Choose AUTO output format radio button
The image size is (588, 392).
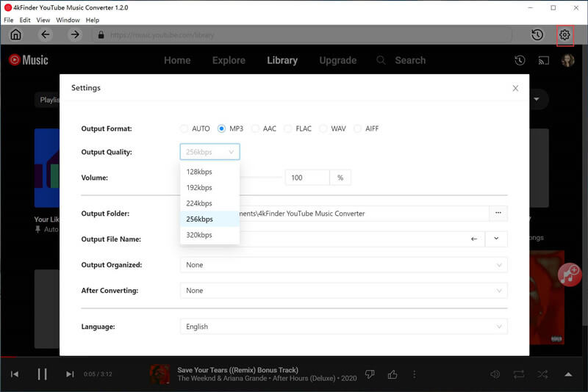(184, 128)
